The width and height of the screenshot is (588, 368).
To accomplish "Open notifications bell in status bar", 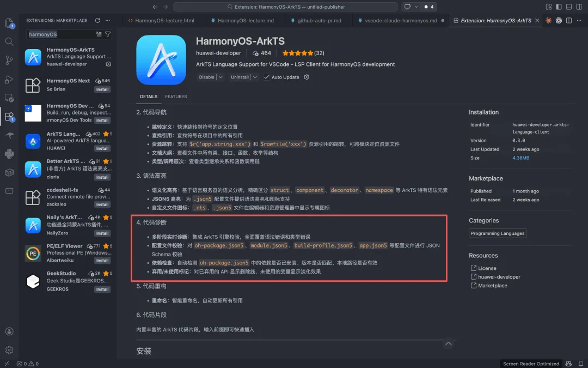I will point(580,364).
